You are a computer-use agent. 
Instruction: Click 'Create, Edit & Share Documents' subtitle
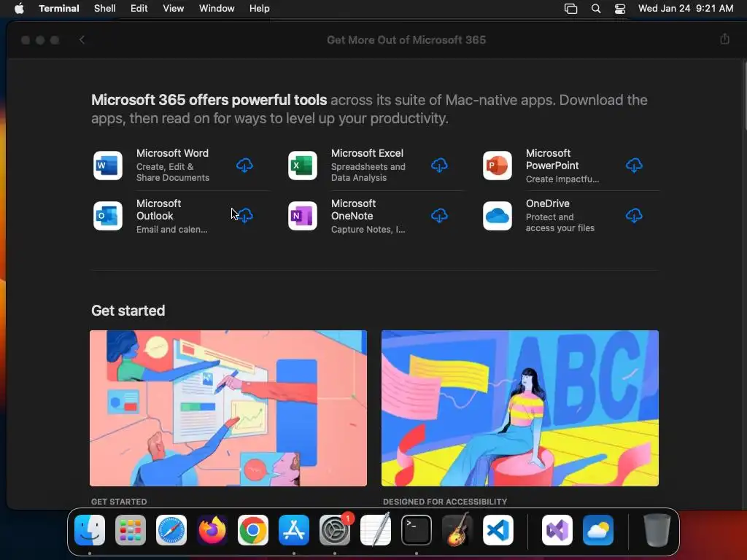(173, 172)
